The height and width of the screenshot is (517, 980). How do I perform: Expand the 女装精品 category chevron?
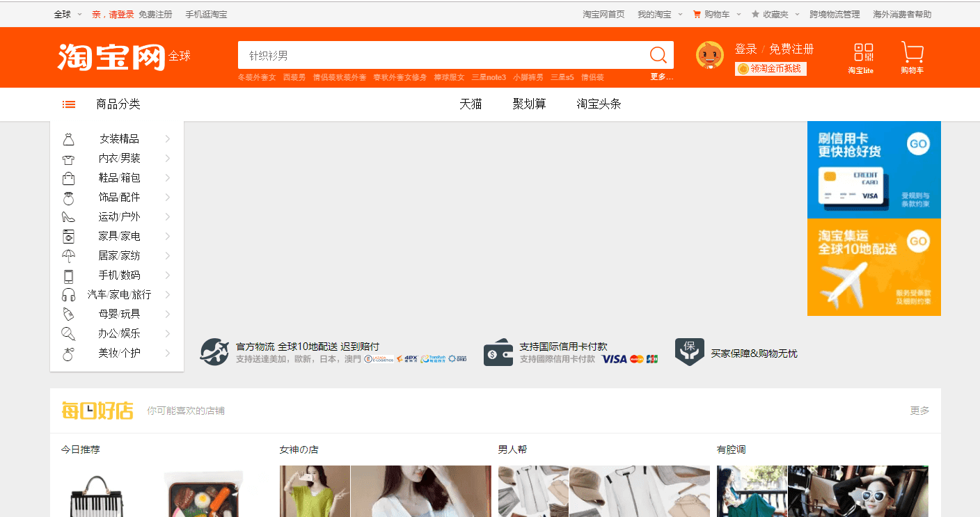pos(168,139)
